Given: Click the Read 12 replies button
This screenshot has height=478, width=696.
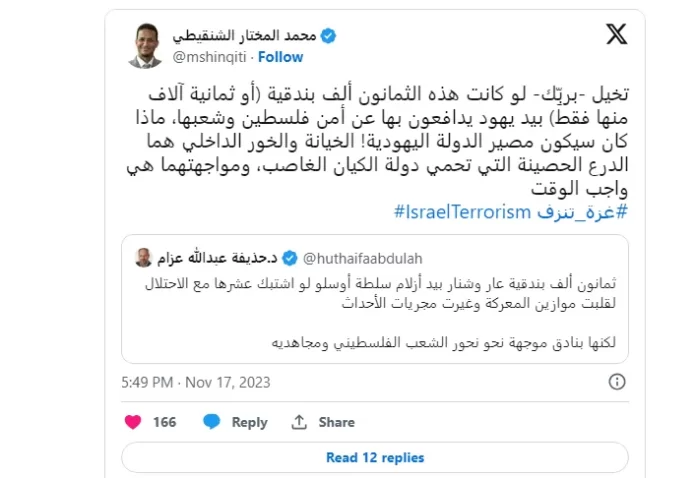Looking at the screenshot, I should tap(374, 457).
